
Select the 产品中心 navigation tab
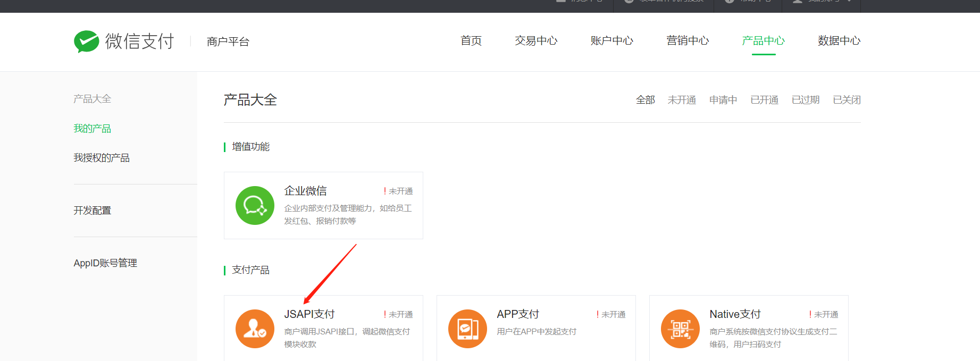click(x=764, y=41)
